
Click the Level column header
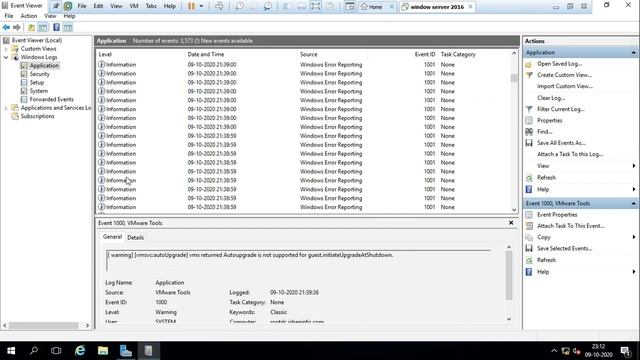(x=105, y=54)
